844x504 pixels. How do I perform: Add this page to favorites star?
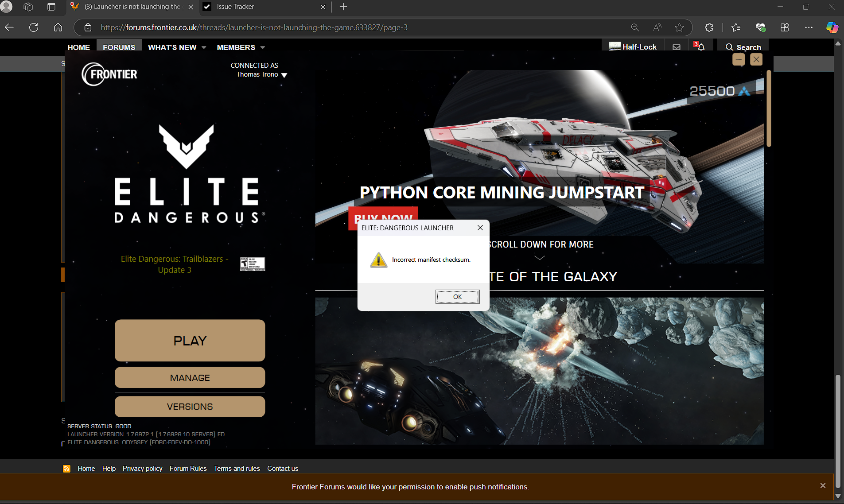pos(679,27)
